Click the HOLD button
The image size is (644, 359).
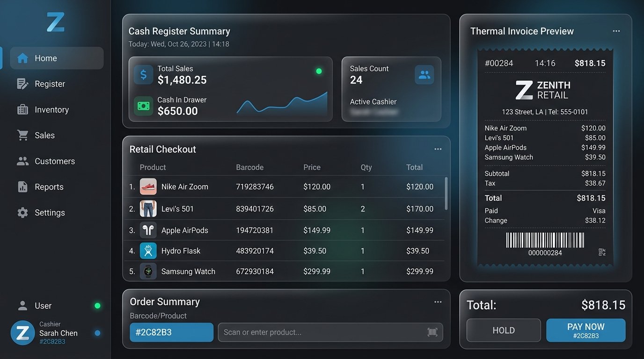click(504, 330)
